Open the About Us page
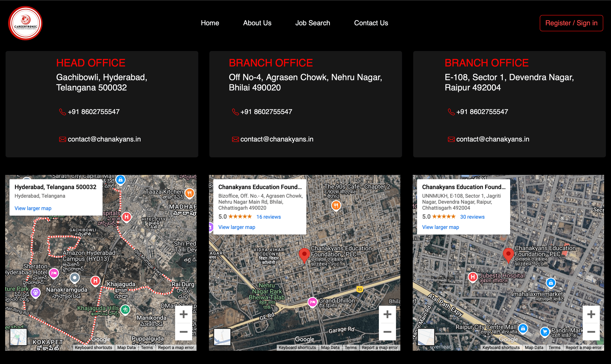Image resolution: width=611 pixels, height=364 pixels. point(257,23)
